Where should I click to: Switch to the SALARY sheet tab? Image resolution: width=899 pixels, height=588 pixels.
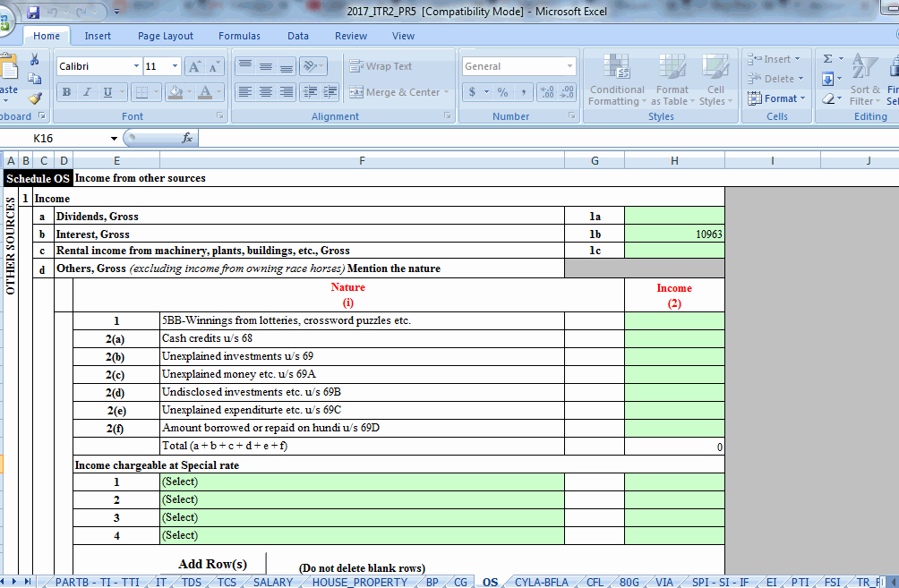pyautogui.click(x=272, y=583)
